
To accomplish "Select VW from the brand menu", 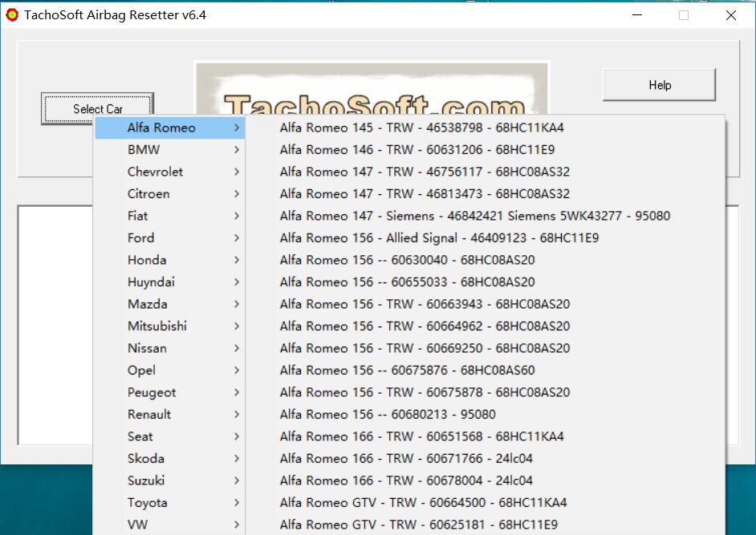I will tap(169, 525).
